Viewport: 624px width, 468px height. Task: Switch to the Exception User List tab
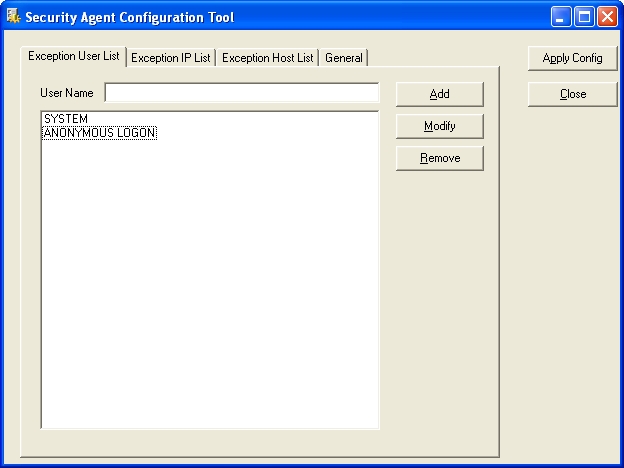73,56
